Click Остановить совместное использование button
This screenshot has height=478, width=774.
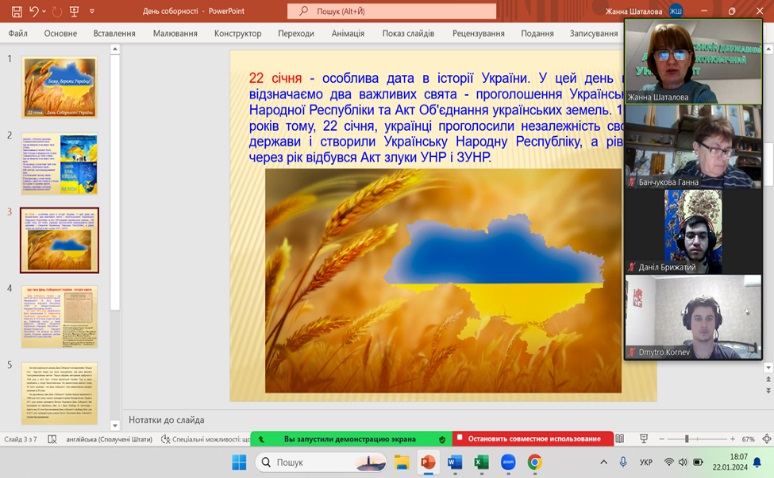(533, 438)
